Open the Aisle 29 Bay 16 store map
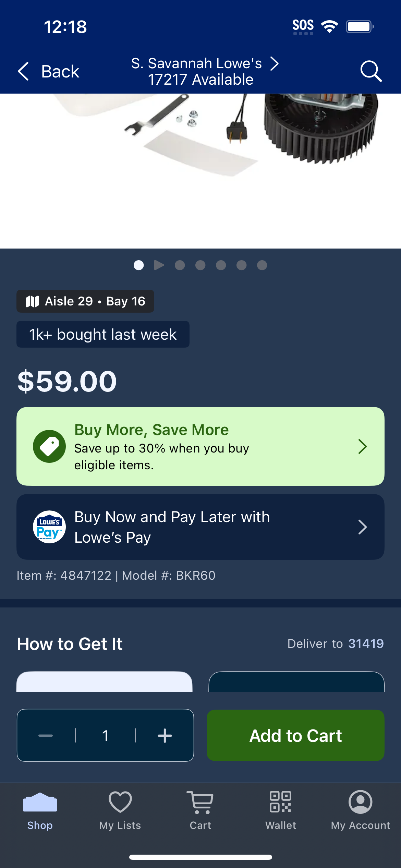The width and height of the screenshot is (401, 868). pyautogui.click(x=85, y=301)
